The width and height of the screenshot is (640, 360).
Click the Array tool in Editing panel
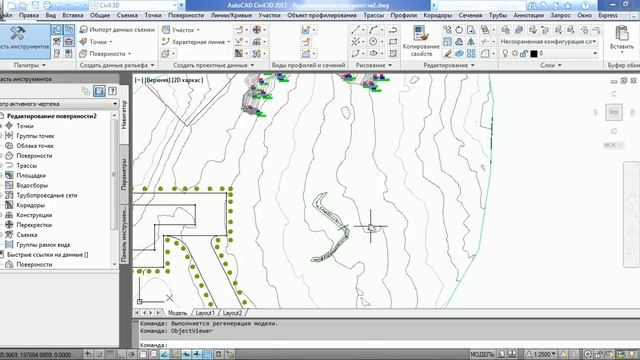(x=471, y=53)
